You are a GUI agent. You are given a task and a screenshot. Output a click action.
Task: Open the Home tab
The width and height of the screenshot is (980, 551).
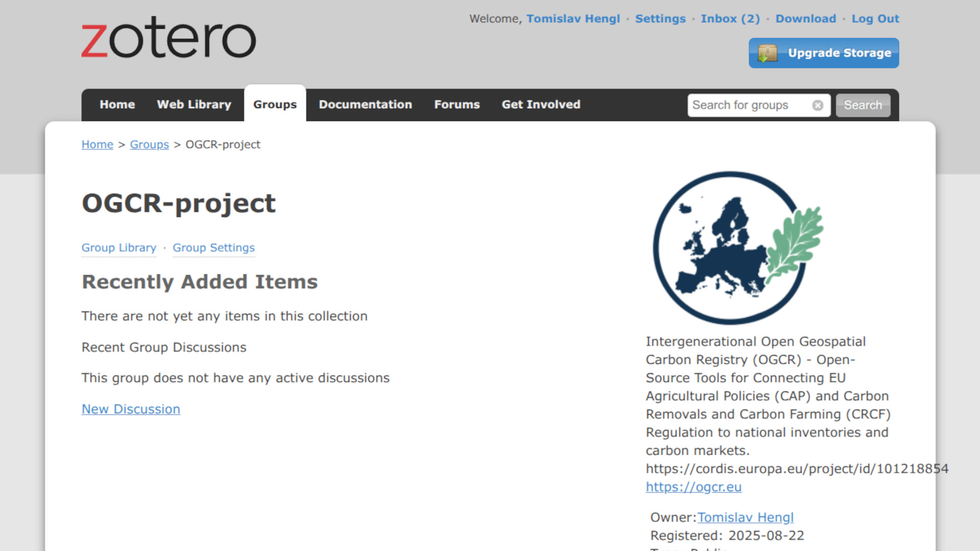(x=117, y=105)
